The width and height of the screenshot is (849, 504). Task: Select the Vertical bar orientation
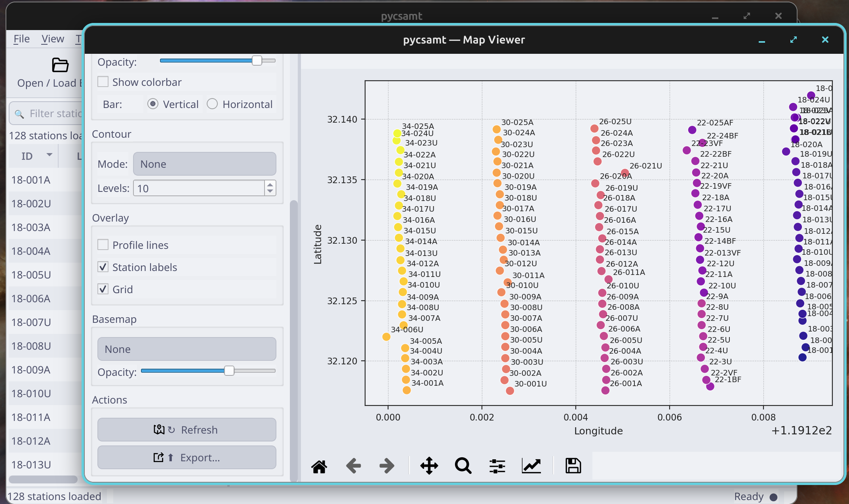pos(153,104)
